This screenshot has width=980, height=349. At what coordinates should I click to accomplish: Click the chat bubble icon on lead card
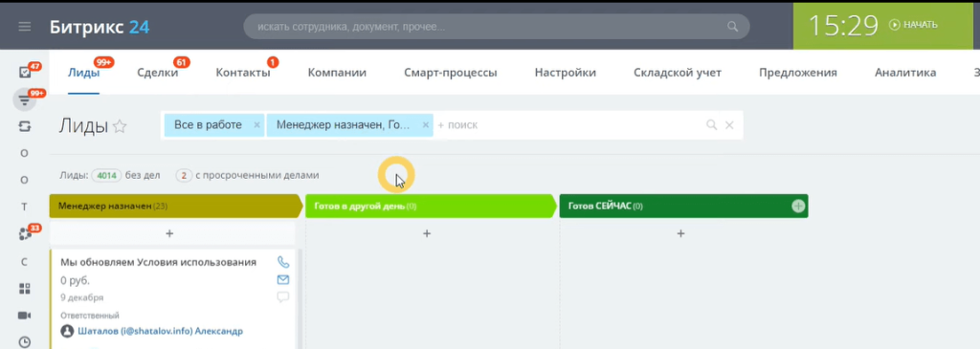(283, 297)
